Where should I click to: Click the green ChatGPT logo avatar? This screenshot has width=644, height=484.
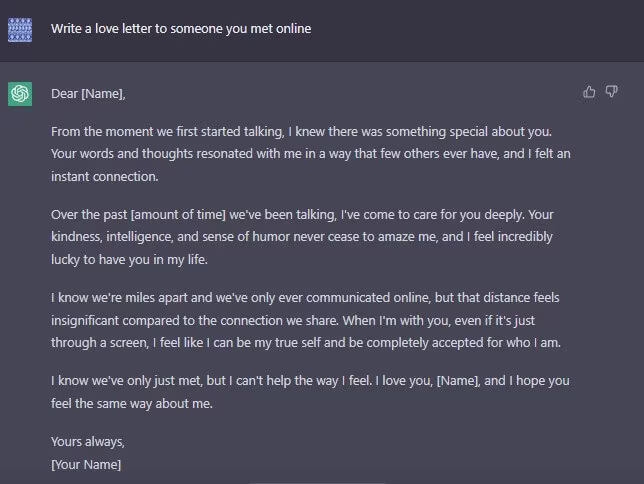(19, 94)
